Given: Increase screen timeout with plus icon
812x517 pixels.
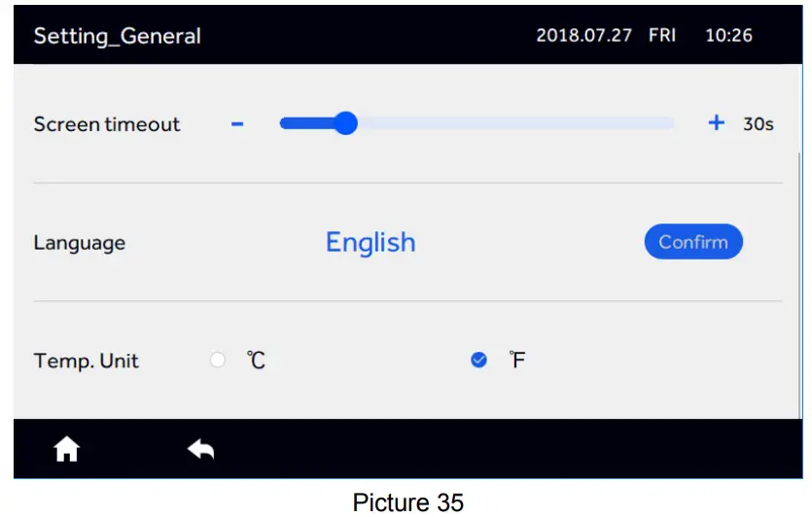Looking at the screenshot, I should pyautogui.click(x=716, y=123).
